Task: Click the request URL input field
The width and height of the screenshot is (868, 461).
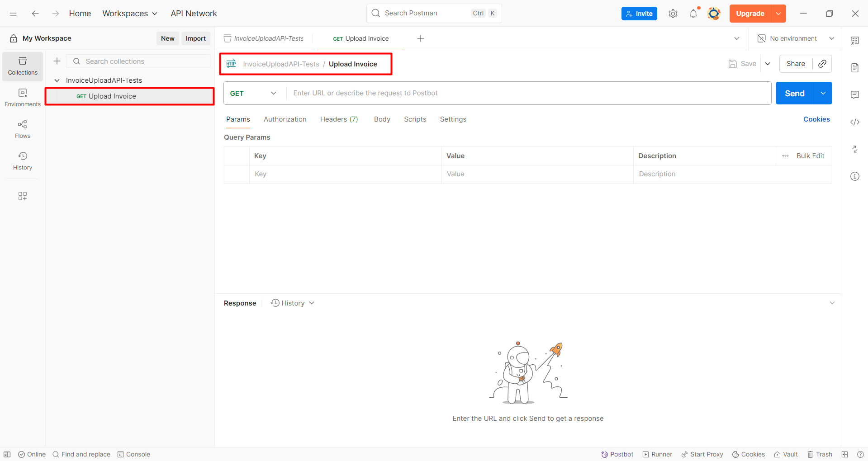Action: tap(528, 93)
